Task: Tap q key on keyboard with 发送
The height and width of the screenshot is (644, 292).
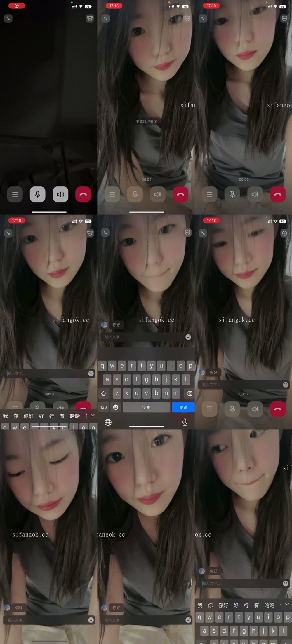Action: [x=102, y=365]
